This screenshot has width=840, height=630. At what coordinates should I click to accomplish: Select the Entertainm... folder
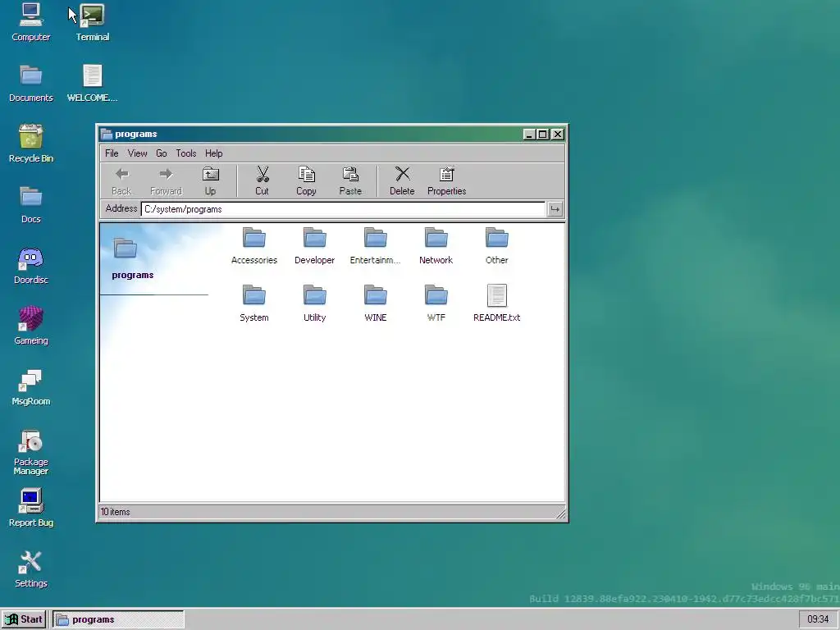(375, 246)
